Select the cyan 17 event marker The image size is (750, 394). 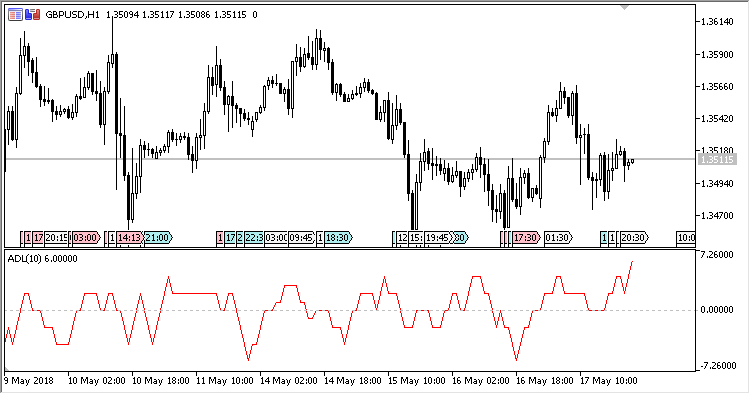click(x=231, y=238)
